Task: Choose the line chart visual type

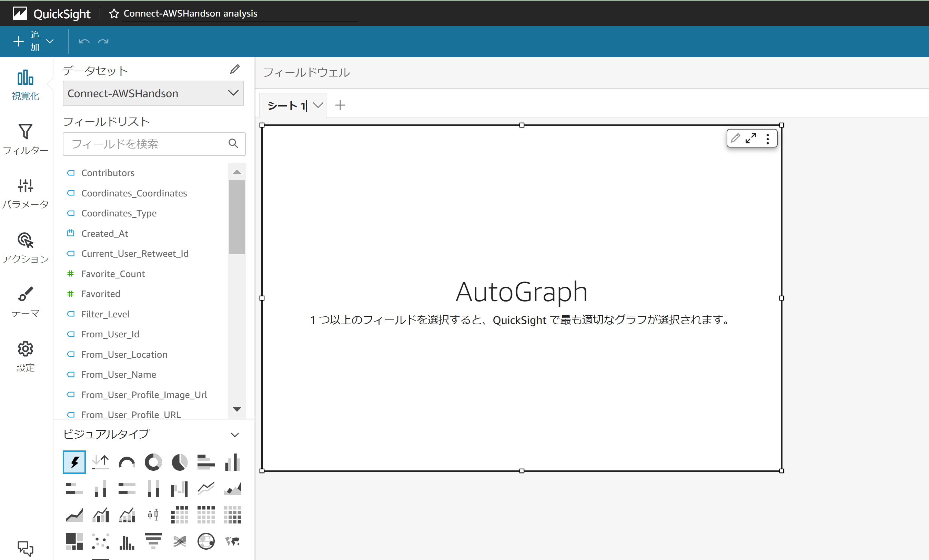Action: (206, 488)
